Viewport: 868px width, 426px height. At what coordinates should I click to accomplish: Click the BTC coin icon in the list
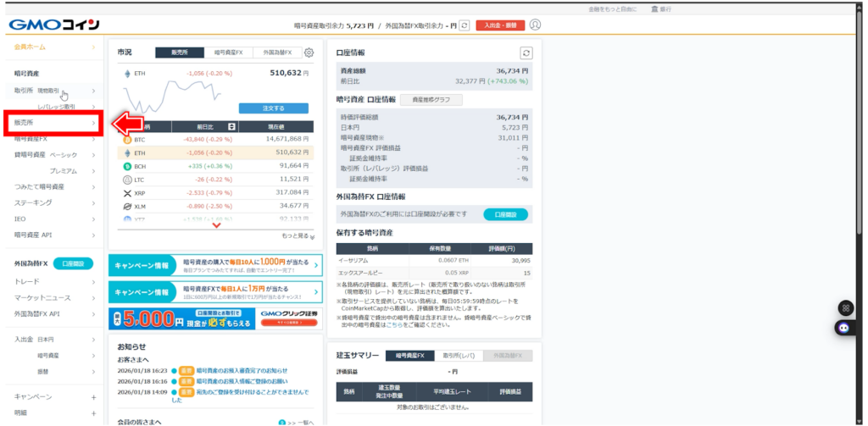click(128, 139)
